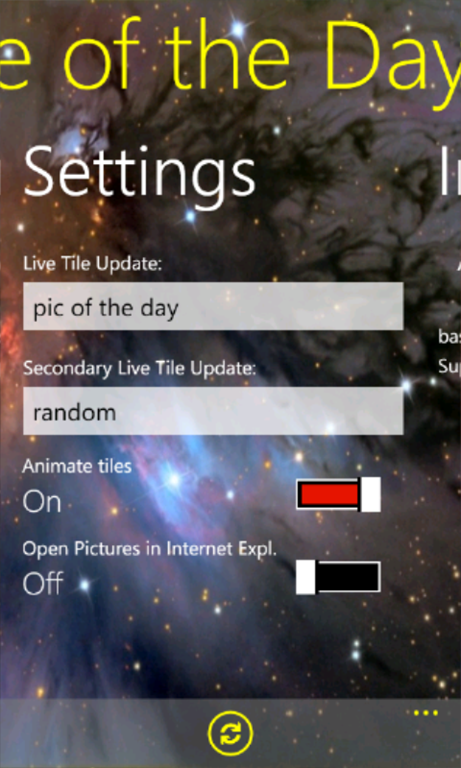The height and width of the screenshot is (768, 461).
Task: Click the red fill of Animate tiles switch
Action: click(329, 495)
